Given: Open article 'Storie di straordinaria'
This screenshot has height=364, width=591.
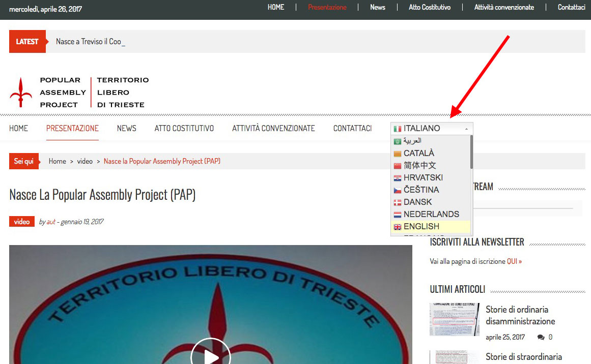Looking at the screenshot, I should point(523,357).
